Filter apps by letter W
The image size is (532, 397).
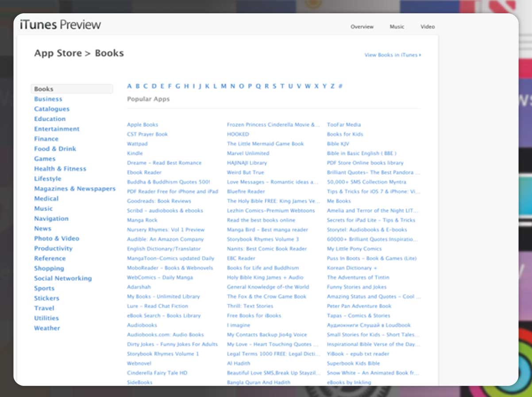(x=308, y=86)
